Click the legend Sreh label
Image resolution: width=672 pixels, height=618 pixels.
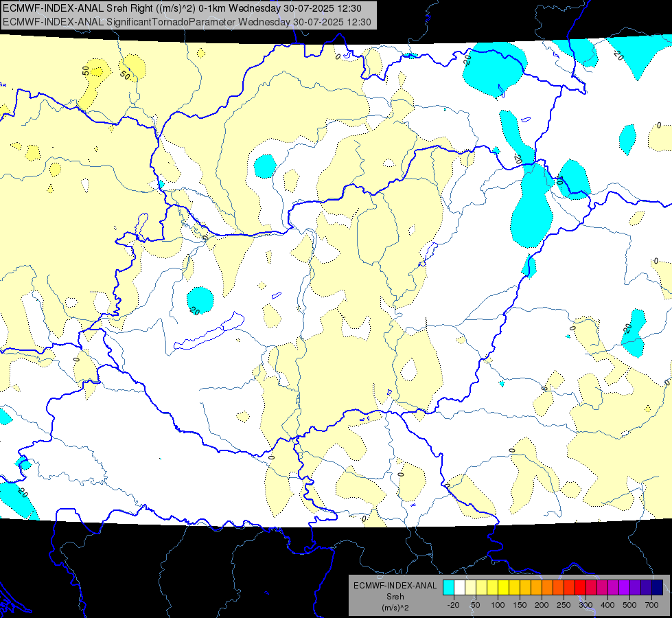pos(395,597)
